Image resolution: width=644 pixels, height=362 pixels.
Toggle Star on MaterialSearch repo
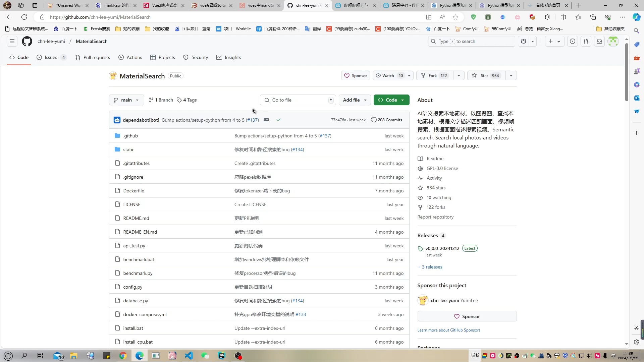(486, 75)
